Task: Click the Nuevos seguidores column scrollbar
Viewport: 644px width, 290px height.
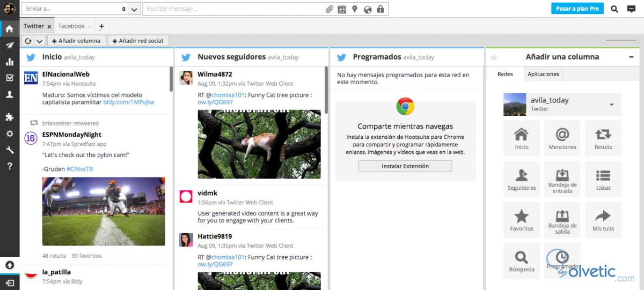Action: pyautogui.click(x=326, y=91)
